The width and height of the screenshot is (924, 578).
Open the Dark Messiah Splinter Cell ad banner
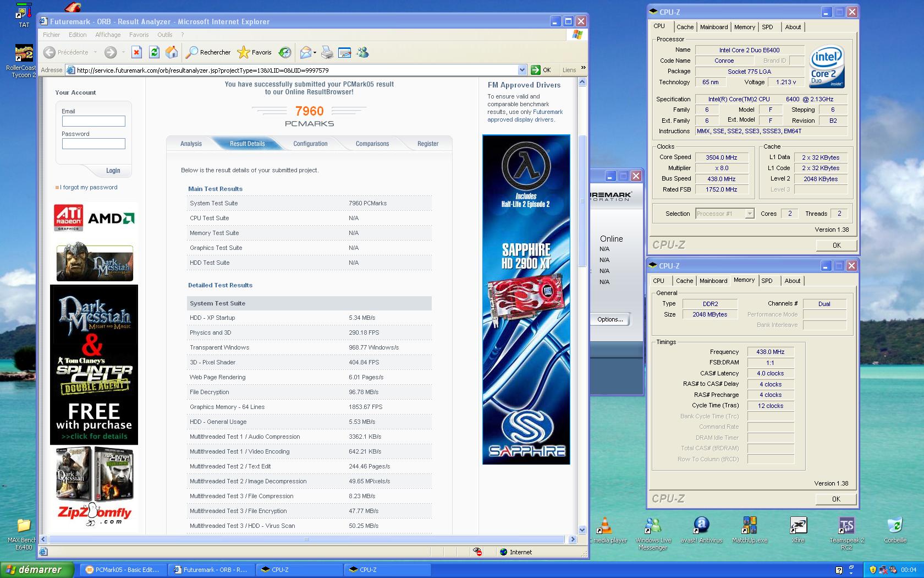point(94,364)
